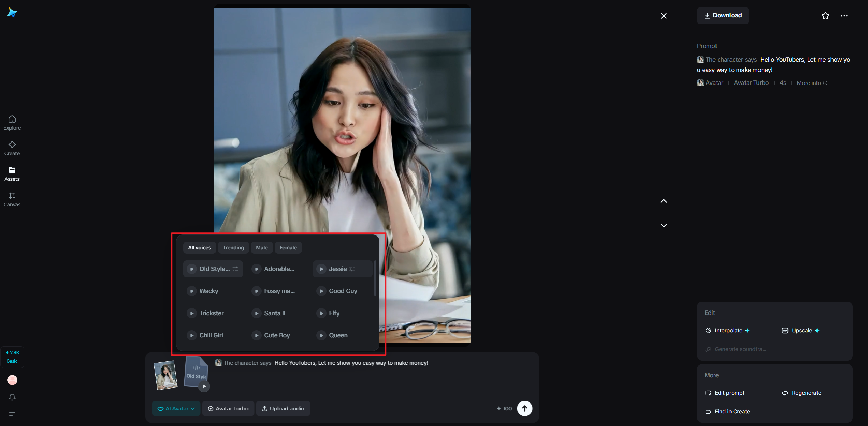Click Upscale in the Edit panel
Image resolution: width=868 pixels, height=426 pixels.
click(801, 331)
